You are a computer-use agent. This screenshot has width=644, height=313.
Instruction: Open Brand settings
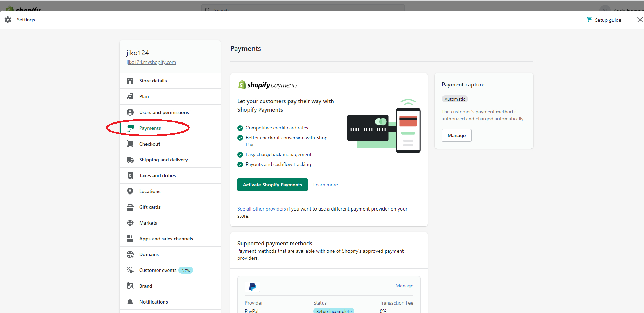[170, 286]
